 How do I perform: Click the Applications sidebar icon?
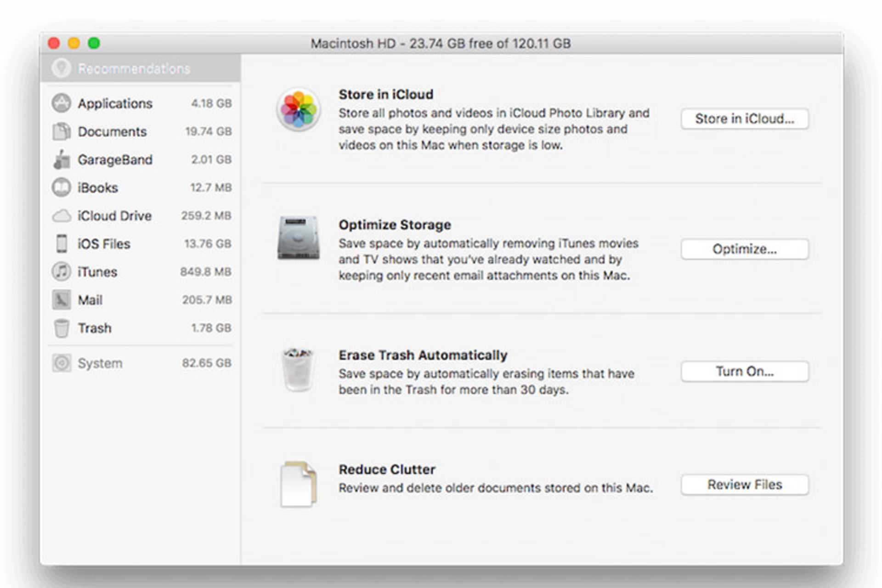click(61, 103)
